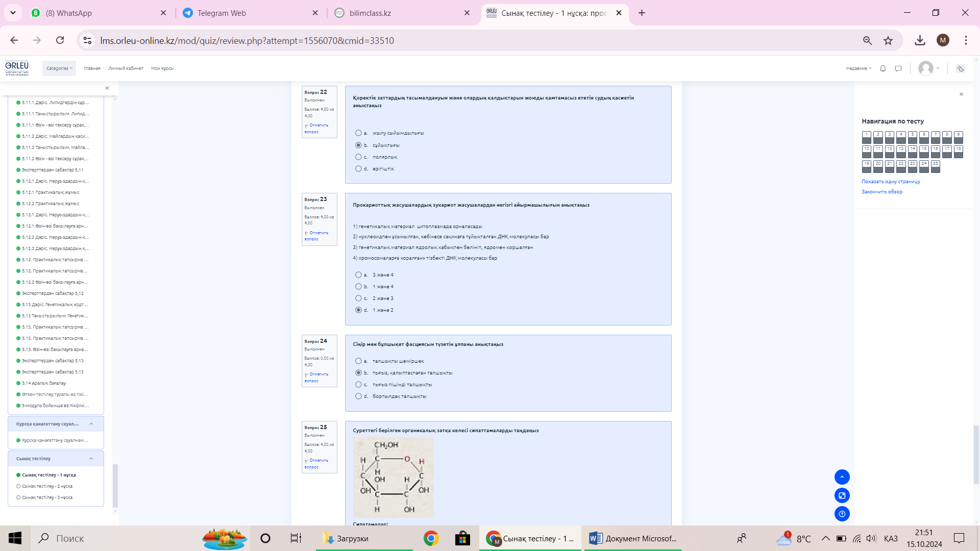
Task: Collapse the 'Сынақ тестілеу' section
Action: [91, 459]
